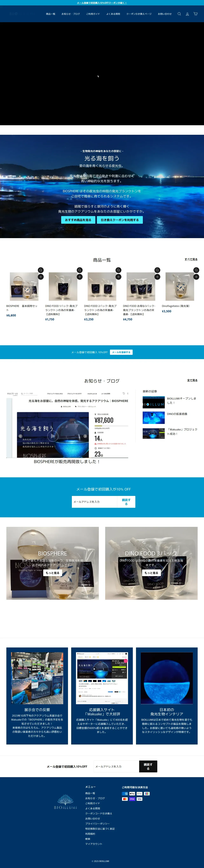Open the 「Makuake」プロジェクト成功！ article
The image size is (204, 868).
coord(182,432)
